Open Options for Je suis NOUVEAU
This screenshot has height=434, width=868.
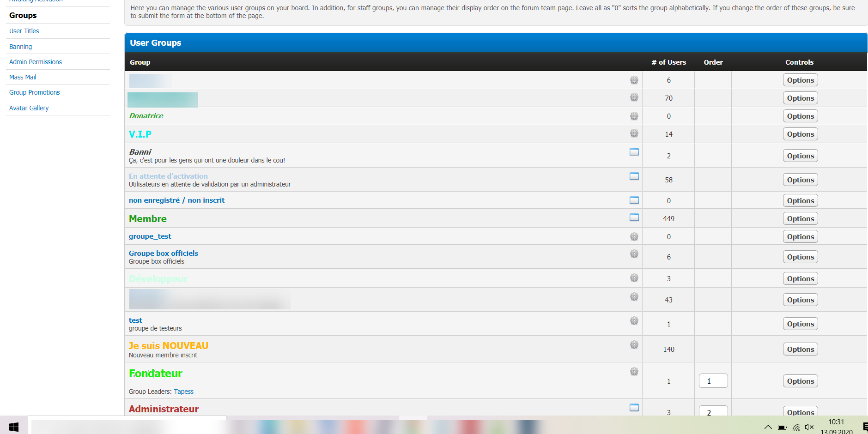click(801, 350)
